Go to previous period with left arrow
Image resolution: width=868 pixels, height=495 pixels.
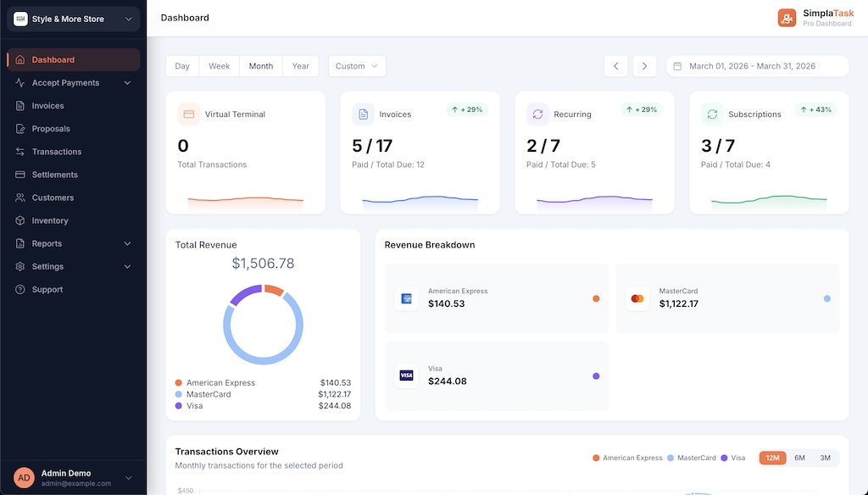(x=616, y=66)
